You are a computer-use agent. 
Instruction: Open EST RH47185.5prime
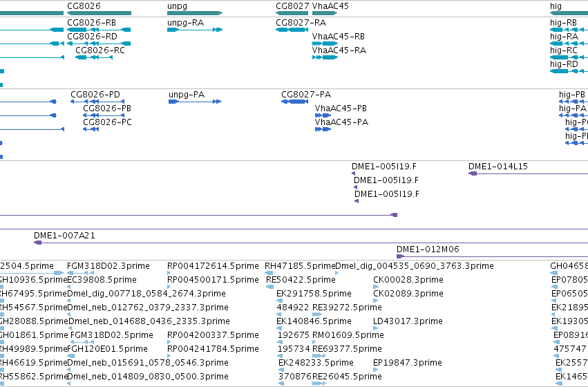click(300, 266)
